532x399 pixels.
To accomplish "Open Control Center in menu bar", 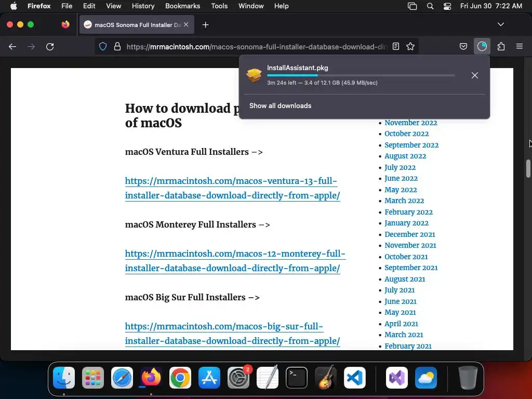I will [447, 6].
